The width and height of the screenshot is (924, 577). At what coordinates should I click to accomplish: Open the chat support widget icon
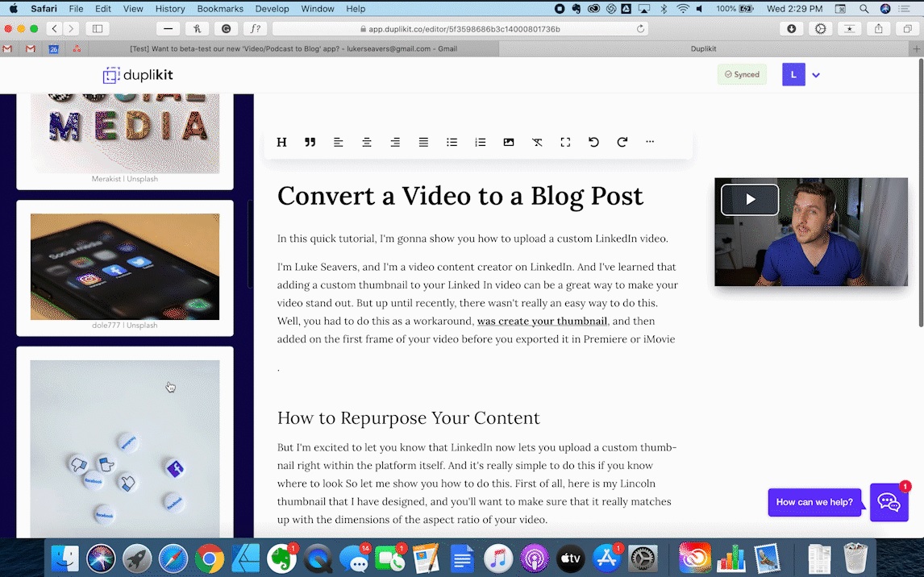tap(889, 502)
